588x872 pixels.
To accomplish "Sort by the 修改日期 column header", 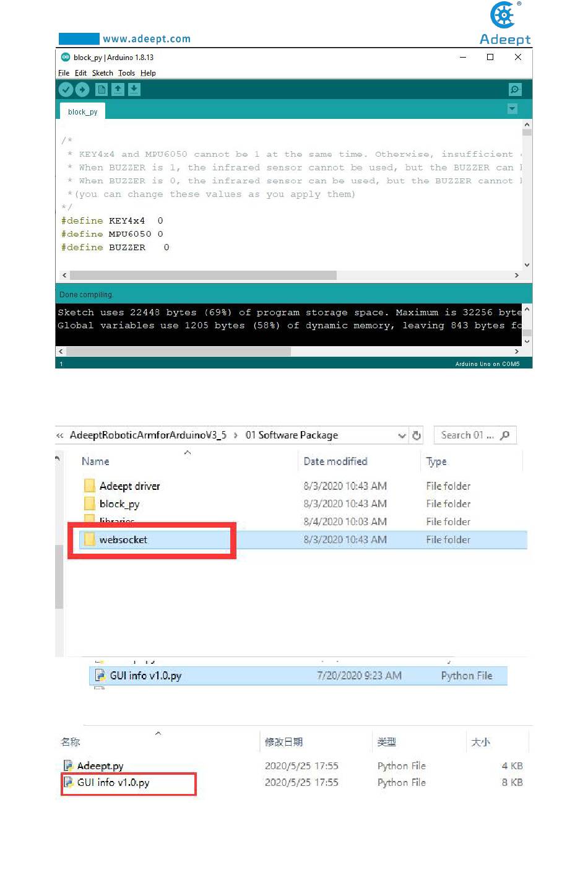I will point(283,742).
